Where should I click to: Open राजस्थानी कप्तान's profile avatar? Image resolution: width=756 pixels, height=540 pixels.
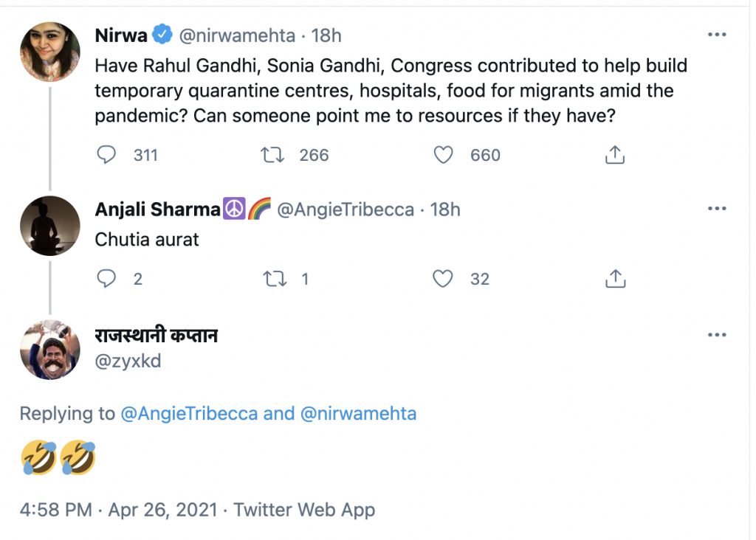[x=50, y=350]
